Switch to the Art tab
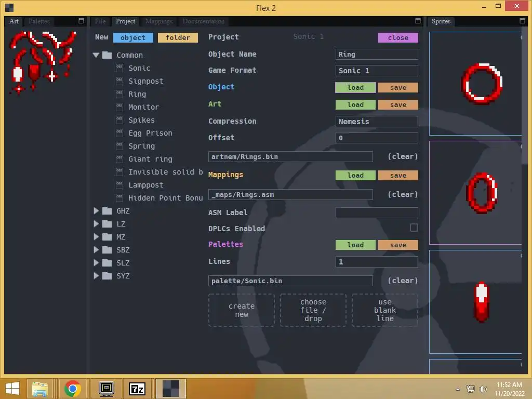Viewport: 532px width, 399px height. [x=14, y=21]
